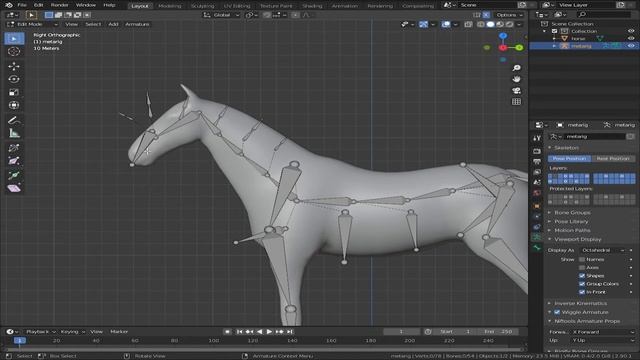Viewport: 640px width, 360px height.
Task: Toggle the Wiggle Armature checkbox
Action: (557, 312)
